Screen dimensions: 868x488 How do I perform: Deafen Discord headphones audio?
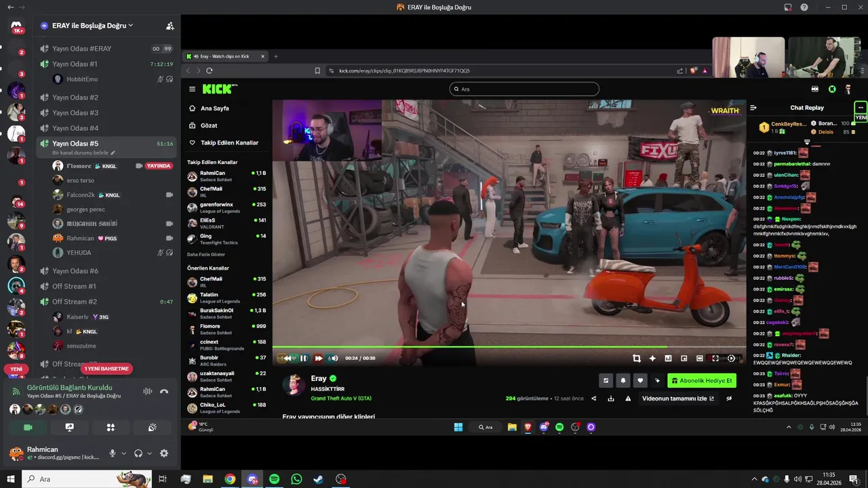click(x=138, y=453)
